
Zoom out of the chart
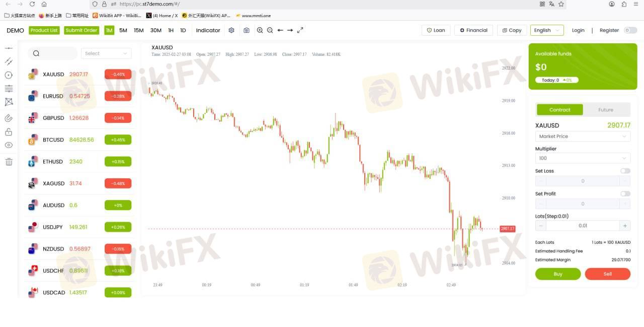(x=270, y=30)
